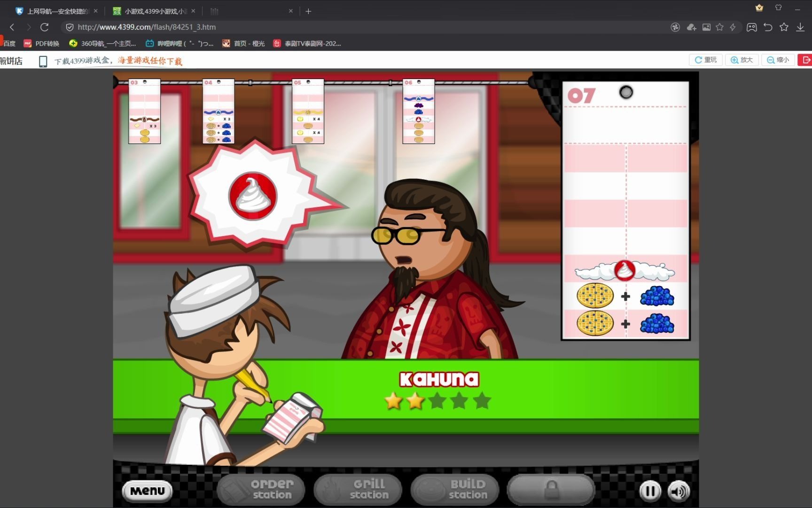Click the gold crown icon
Viewport: 812px width, 508px height.
(759, 8)
